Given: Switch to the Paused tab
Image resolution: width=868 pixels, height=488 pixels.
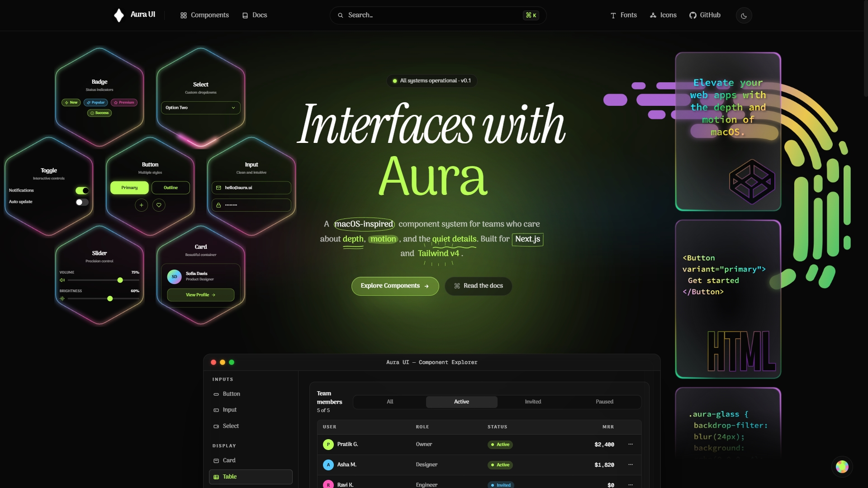Looking at the screenshot, I should click(604, 402).
